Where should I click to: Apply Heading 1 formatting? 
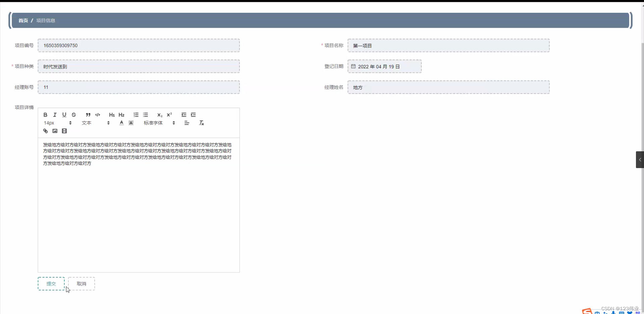(112, 115)
